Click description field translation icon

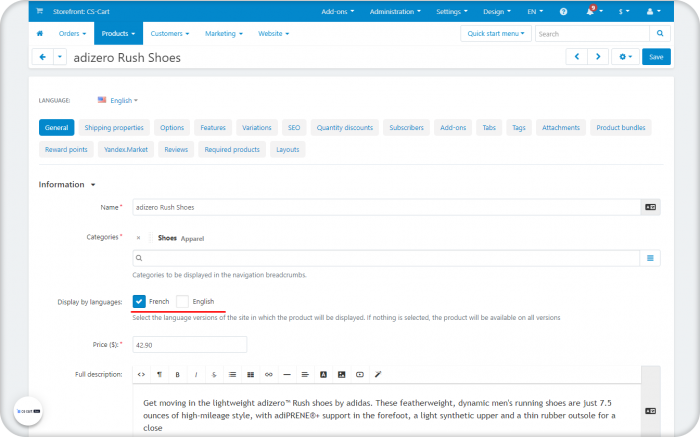[x=650, y=411]
